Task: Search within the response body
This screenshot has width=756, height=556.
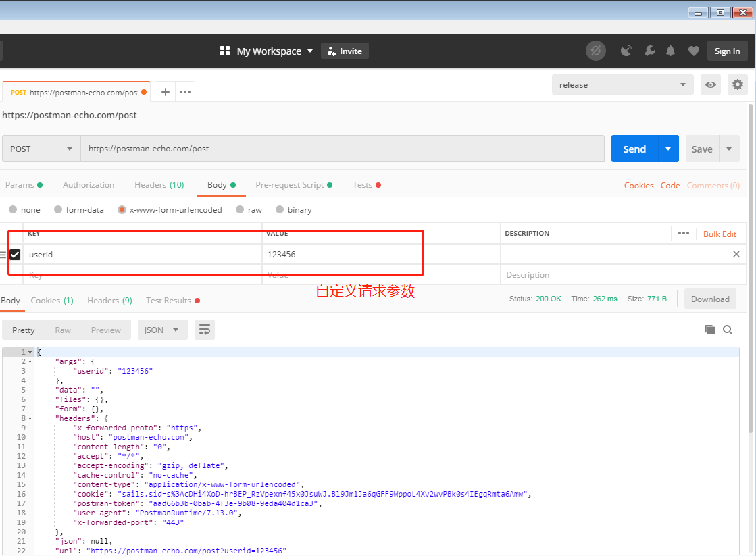Action: tap(728, 330)
